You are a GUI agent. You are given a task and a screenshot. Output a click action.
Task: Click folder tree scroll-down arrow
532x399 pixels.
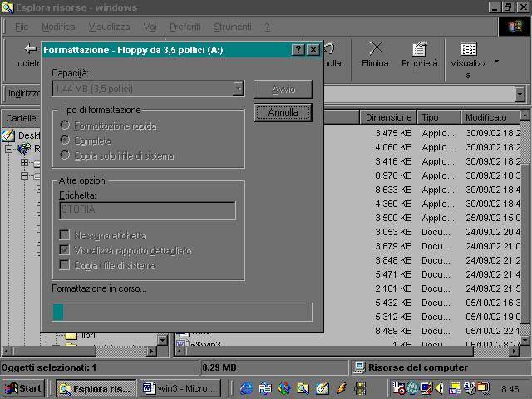point(163,340)
